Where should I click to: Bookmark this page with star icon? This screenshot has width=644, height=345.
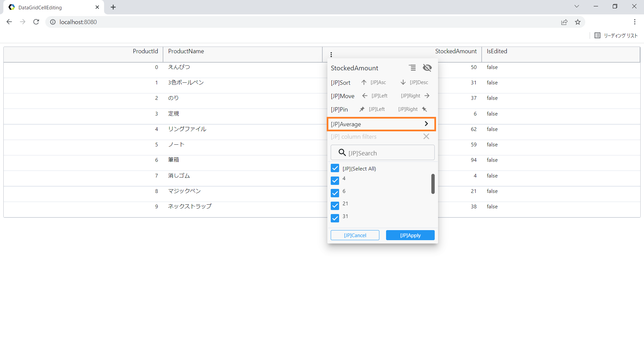[578, 22]
